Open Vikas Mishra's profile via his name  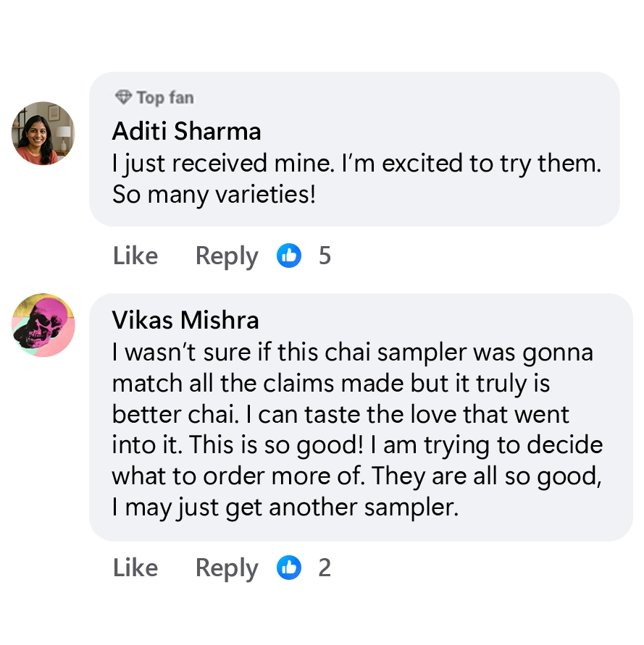(185, 319)
